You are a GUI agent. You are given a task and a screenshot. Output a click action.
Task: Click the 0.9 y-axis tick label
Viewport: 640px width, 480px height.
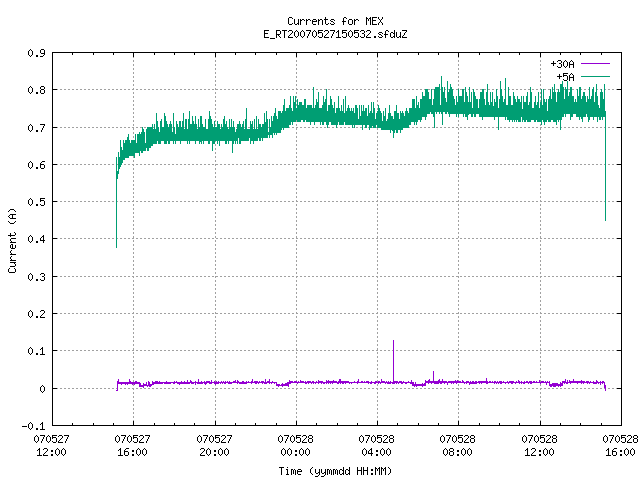point(36,53)
